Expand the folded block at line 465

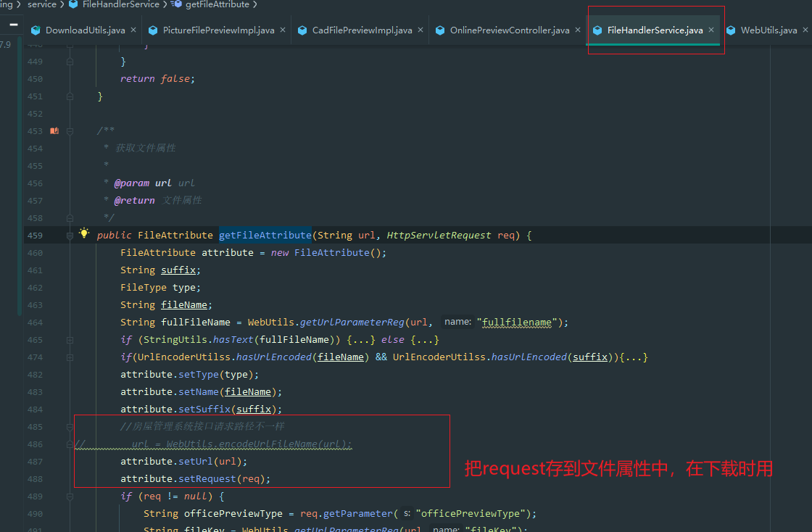70,340
